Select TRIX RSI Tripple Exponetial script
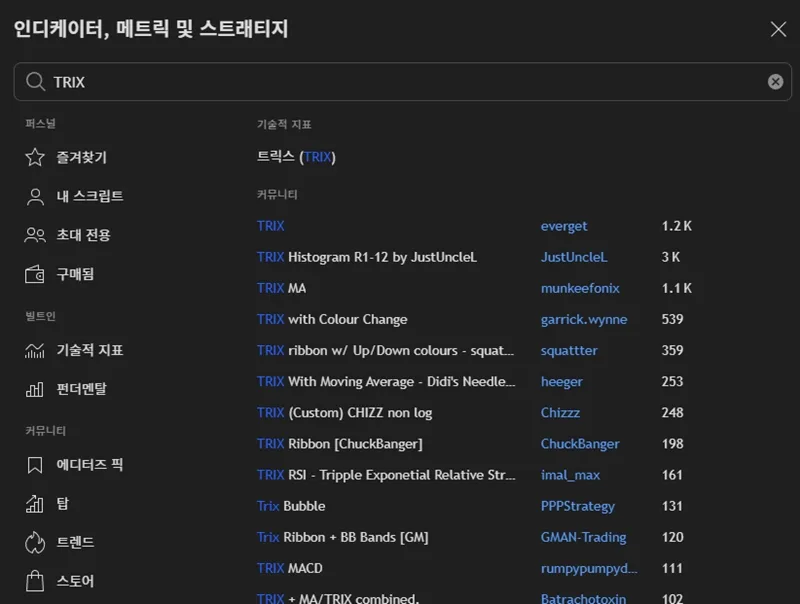 click(386, 475)
